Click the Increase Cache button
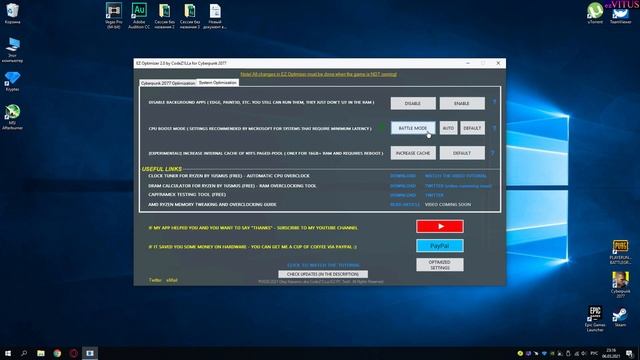The image size is (640, 360). coord(413,153)
